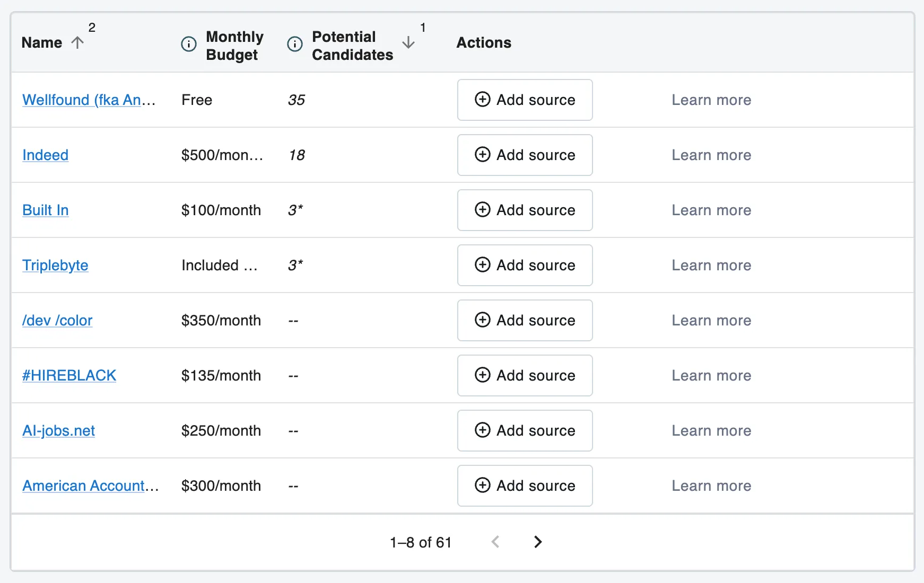Learn more about Triplebyte

pyautogui.click(x=711, y=265)
